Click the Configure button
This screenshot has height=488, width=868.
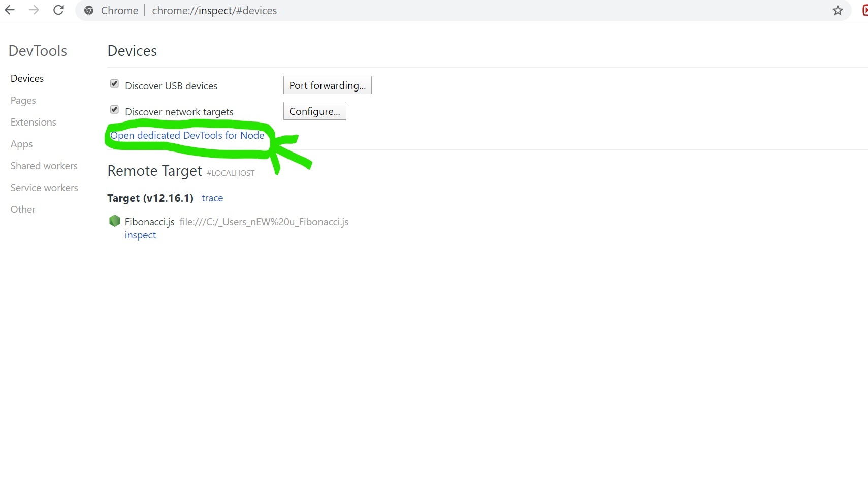[314, 111]
